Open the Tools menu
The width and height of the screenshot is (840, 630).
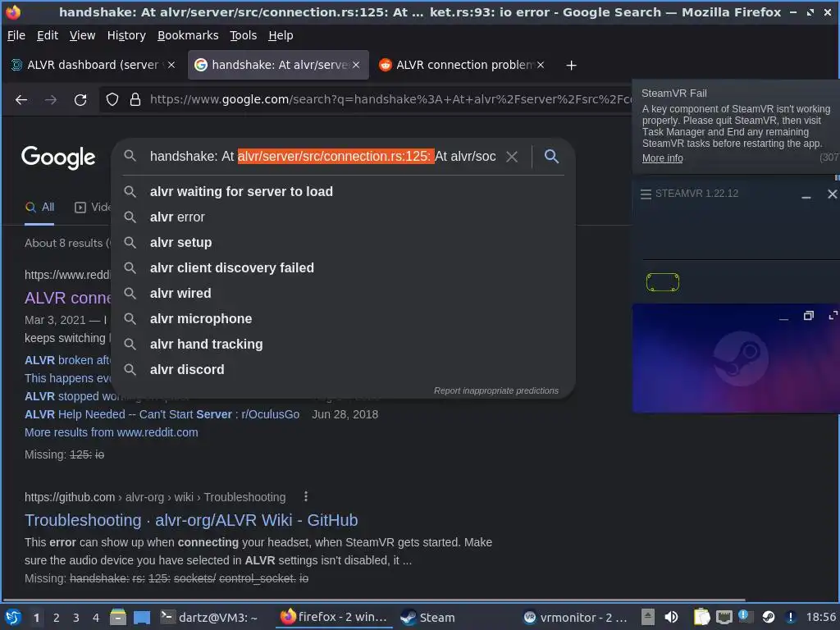click(243, 35)
